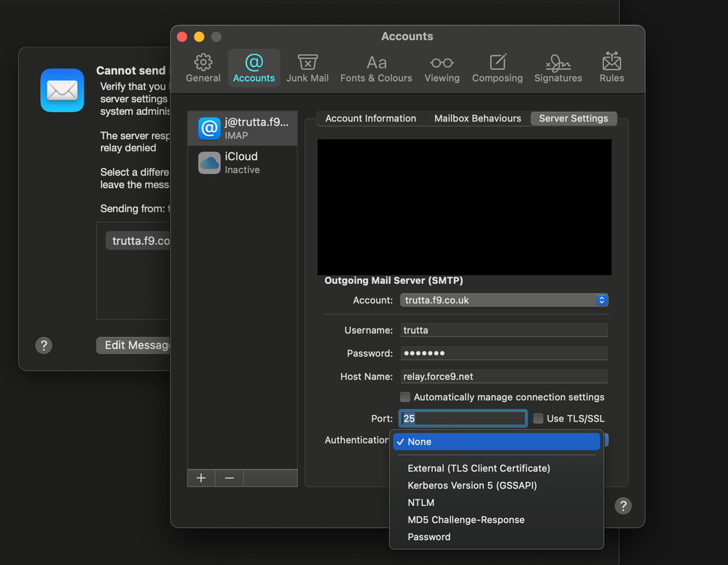Click the Host Name input field
Viewport: 728px width, 565px height.
(504, 376)
